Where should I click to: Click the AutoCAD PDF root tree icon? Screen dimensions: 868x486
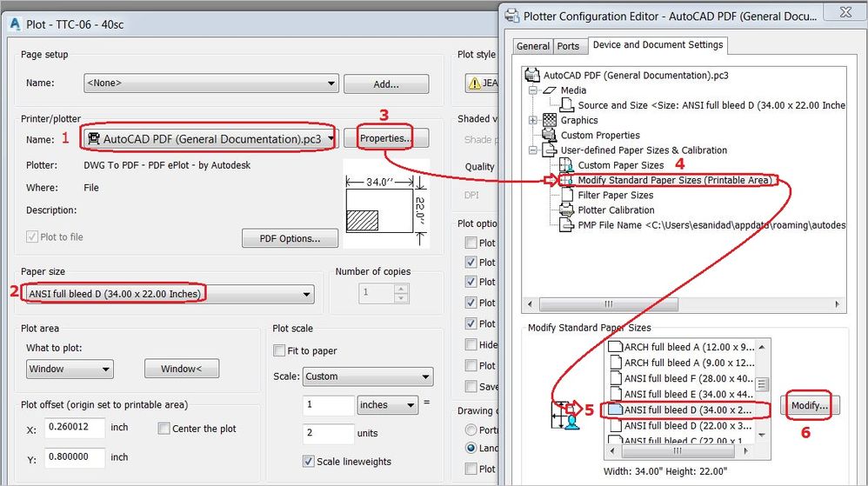(x=532, y=75)
